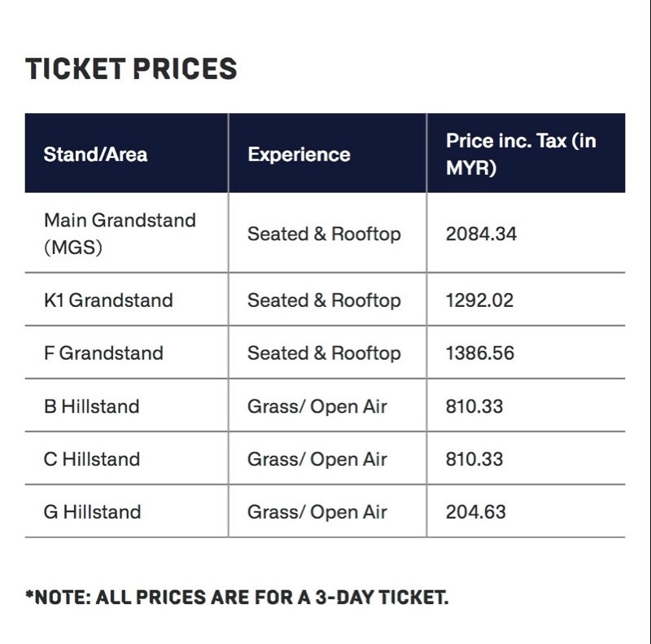Click the 2084.34 price value
This screenshot has height=644, width=651.
(481, 234)
